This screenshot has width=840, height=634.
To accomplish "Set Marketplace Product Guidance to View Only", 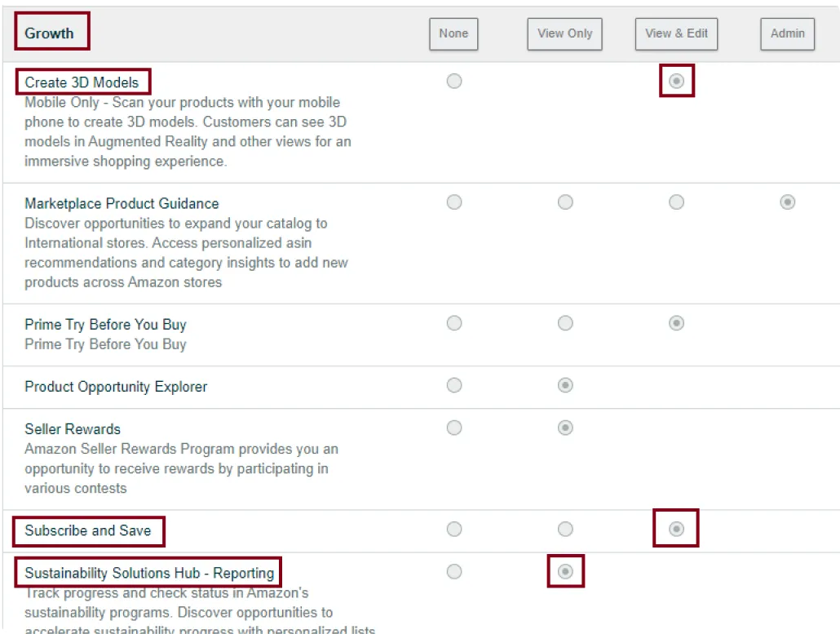I will pos(565,202).
